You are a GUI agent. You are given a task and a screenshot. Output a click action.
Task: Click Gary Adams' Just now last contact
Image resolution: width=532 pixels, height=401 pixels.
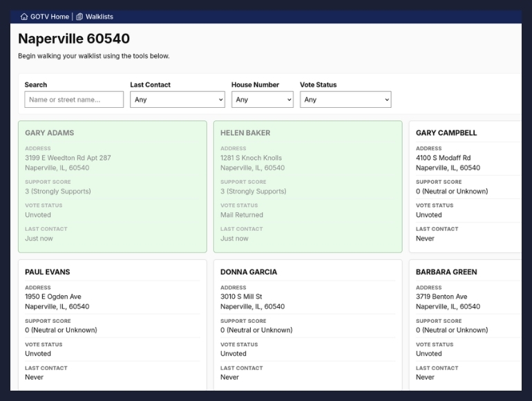click(x=39, y=239)
